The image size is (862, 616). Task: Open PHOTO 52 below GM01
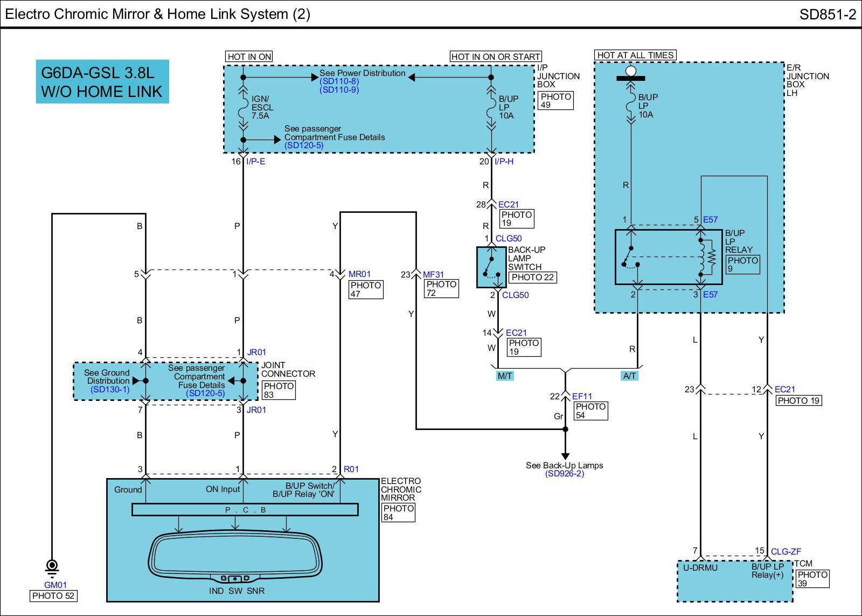click(53, 596)
